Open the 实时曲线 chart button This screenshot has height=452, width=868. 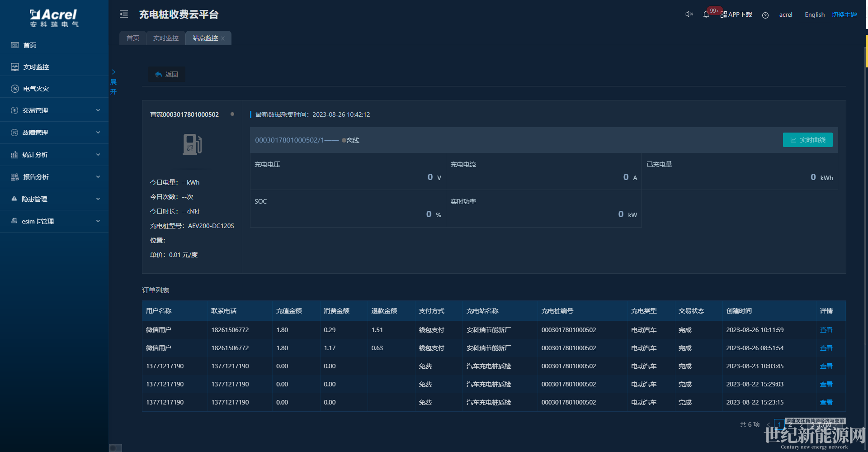(807, 140)
